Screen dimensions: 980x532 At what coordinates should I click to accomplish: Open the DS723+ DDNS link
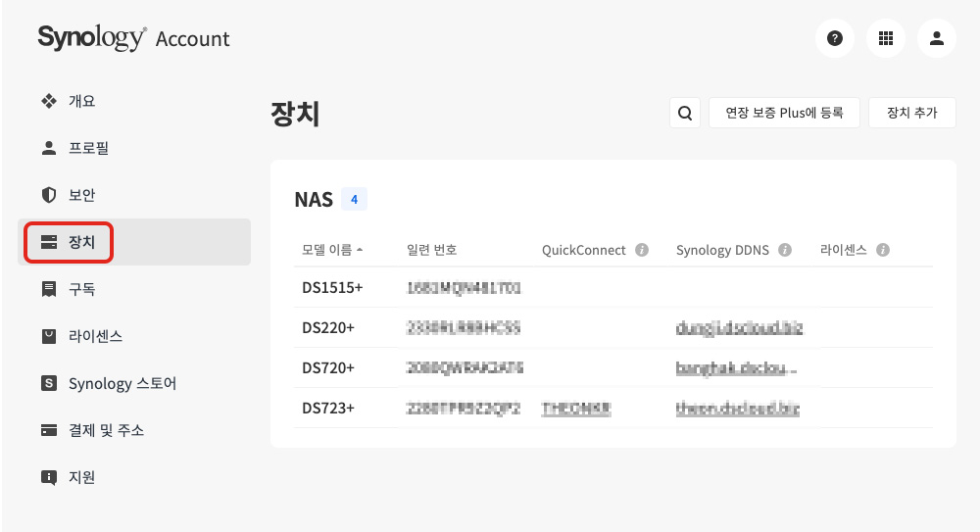click(738, 409)
